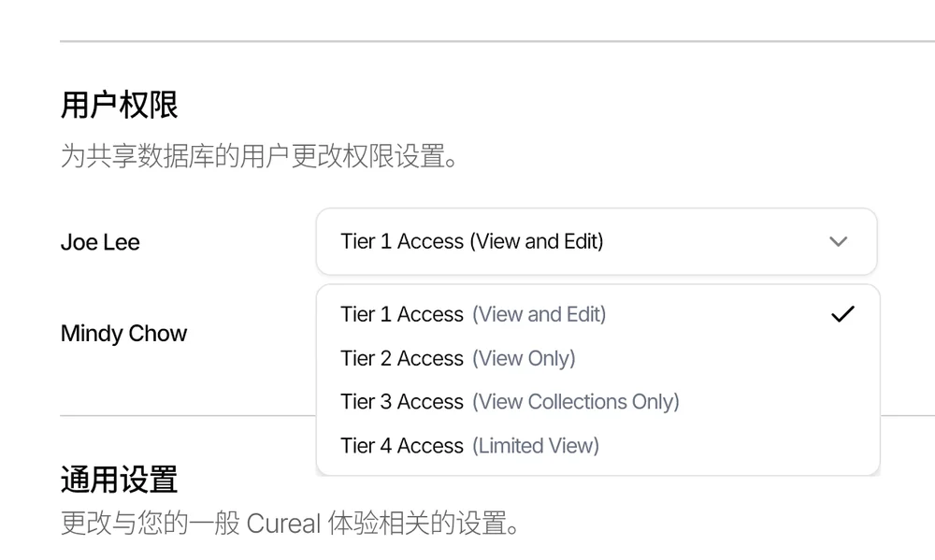The width and height of the screenshot is (935, 560).
Task: Click the View Collections Only label
Action: click(577, 402)
